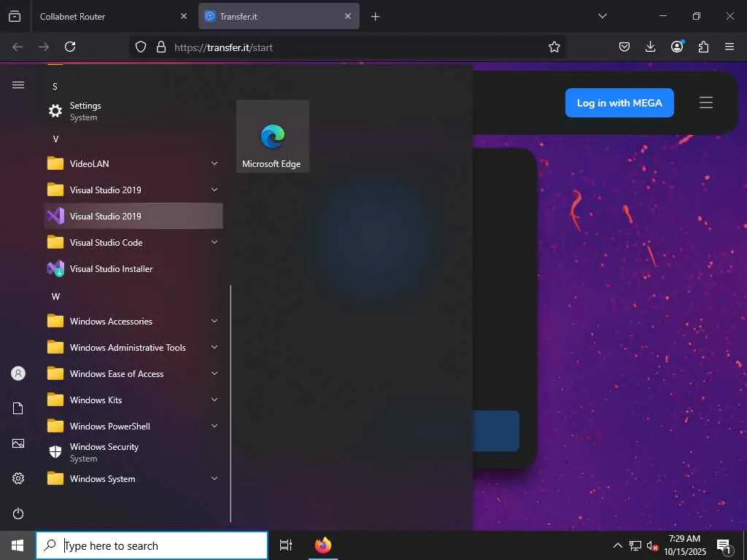Close the Collabnet Router tab
Screen dimensions: 747x560
tap(184, 16)
